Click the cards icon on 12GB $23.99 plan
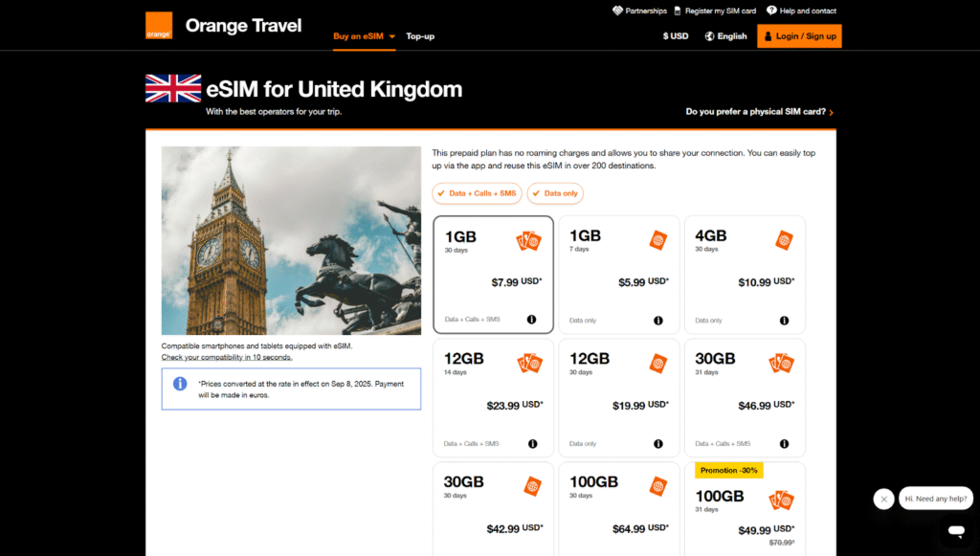 click(x=530, y=363)
